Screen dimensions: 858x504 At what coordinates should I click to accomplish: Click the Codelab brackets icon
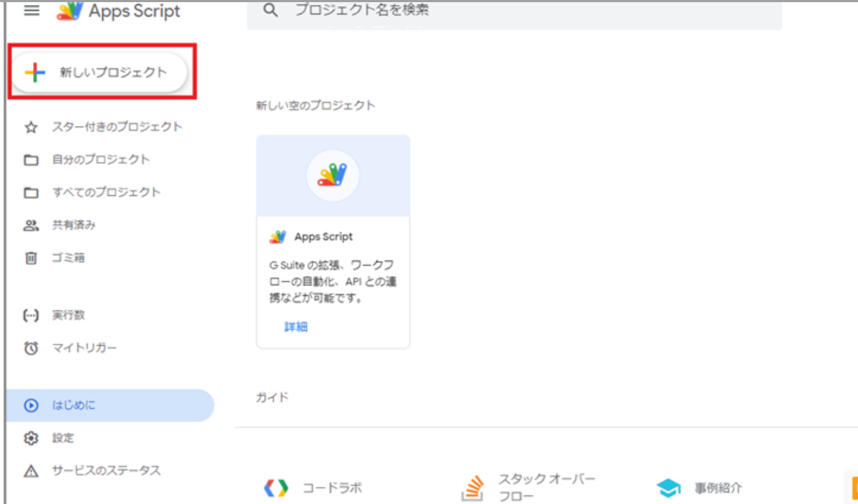[276, 488]
